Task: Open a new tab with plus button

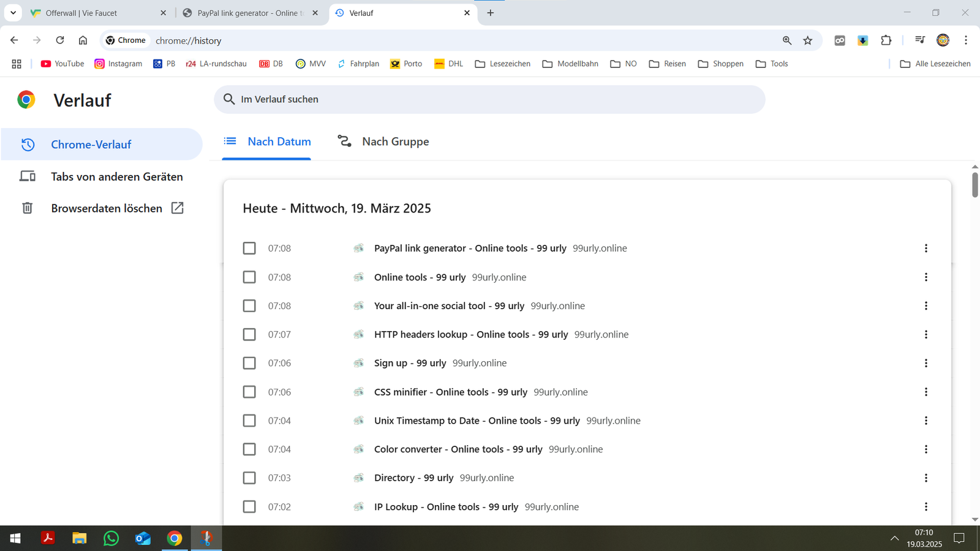Action: coord(491,13)
